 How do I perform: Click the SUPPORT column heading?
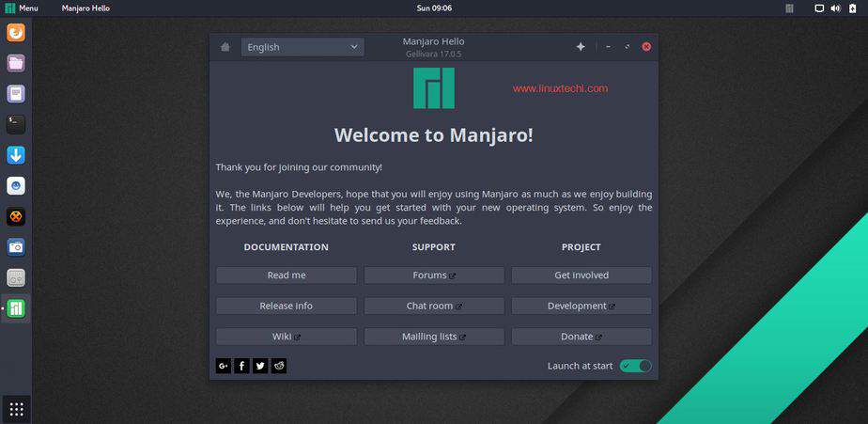[x=434, y=247]
